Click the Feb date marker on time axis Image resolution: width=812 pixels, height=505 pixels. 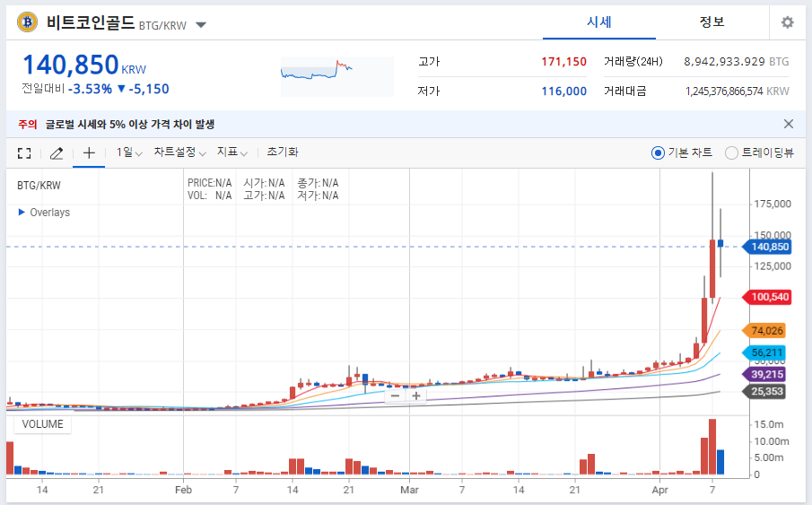(x=183, y=490)
